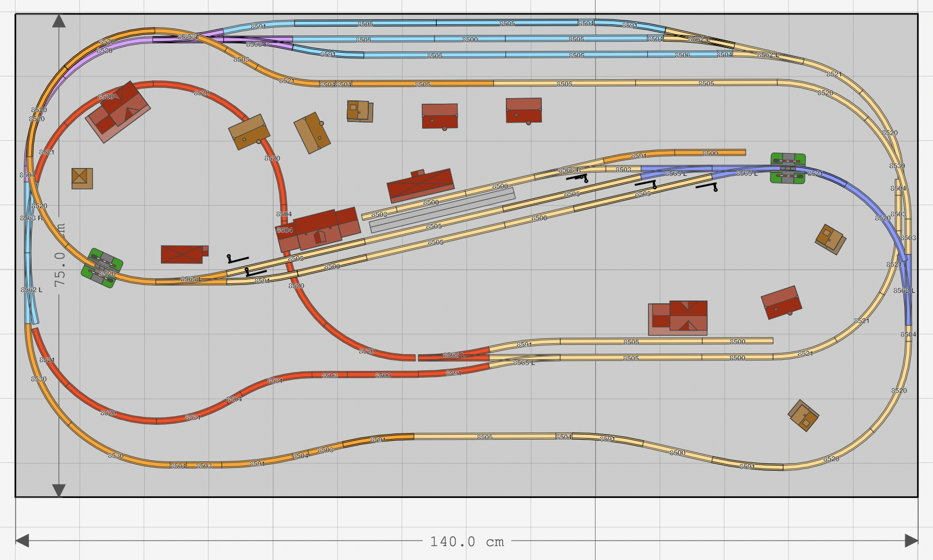Select the large red building below the blue curve
Screen dimensions: 933x560
point(678,318)
